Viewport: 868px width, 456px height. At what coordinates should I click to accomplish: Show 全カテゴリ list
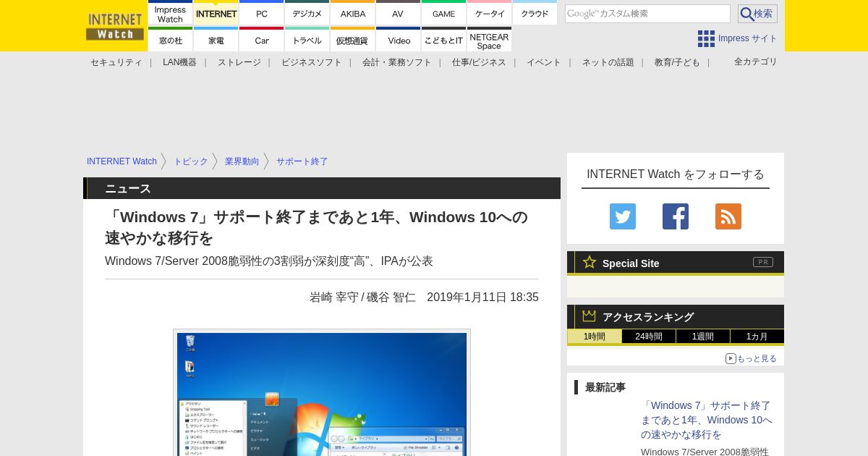pos(755,62)
